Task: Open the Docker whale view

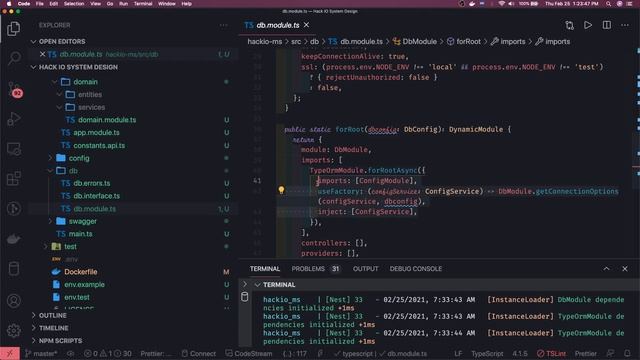Action: point(13,239)
